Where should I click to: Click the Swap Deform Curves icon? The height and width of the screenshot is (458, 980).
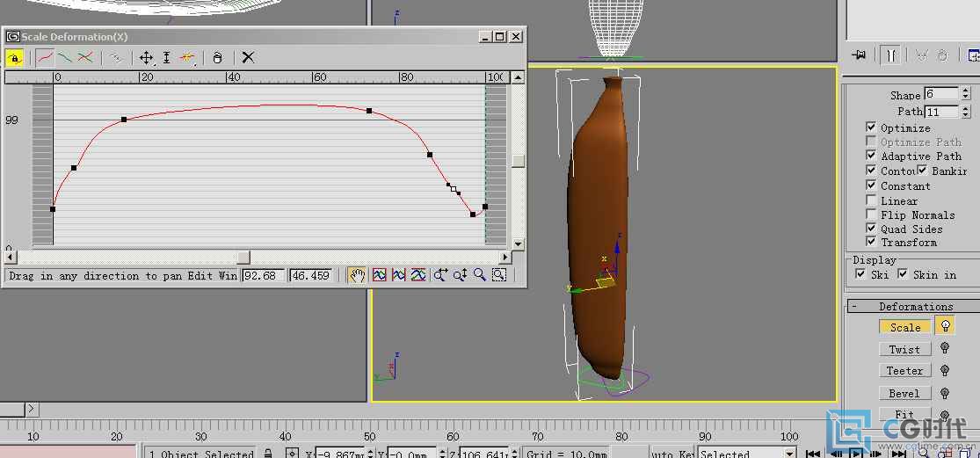(116, 58)
